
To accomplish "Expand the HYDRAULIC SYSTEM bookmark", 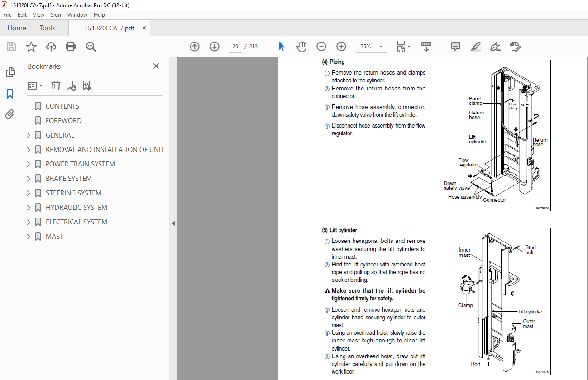I will click(29, 208).
